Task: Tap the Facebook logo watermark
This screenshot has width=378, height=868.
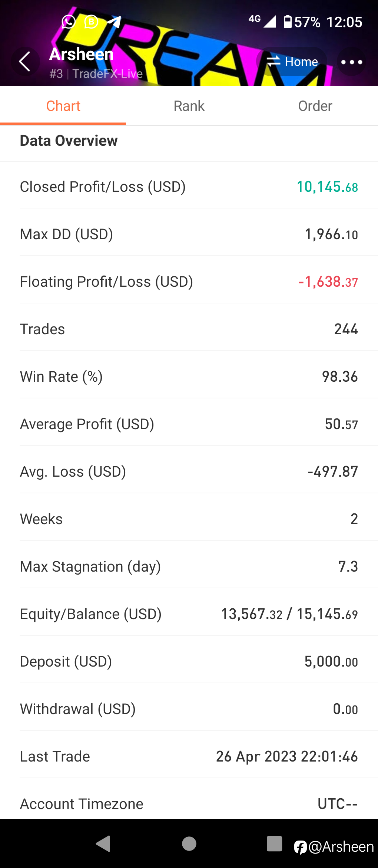Action: click(300, 847)
